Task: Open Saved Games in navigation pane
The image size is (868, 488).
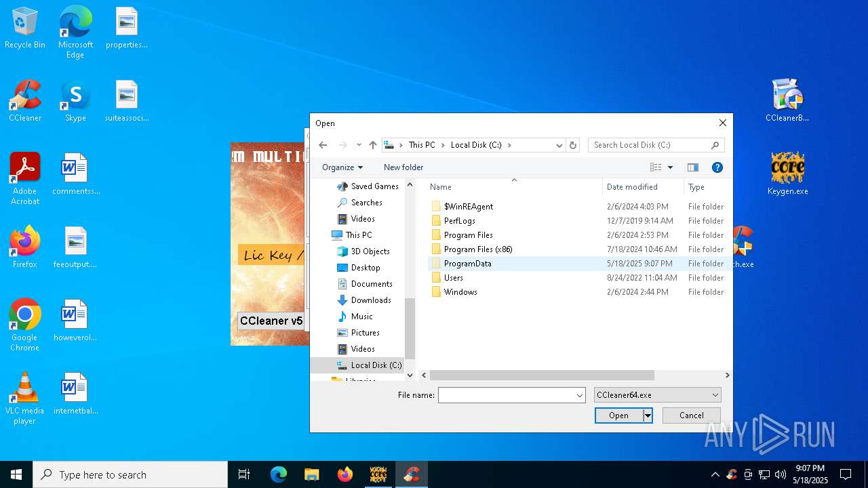Action: 374,186
